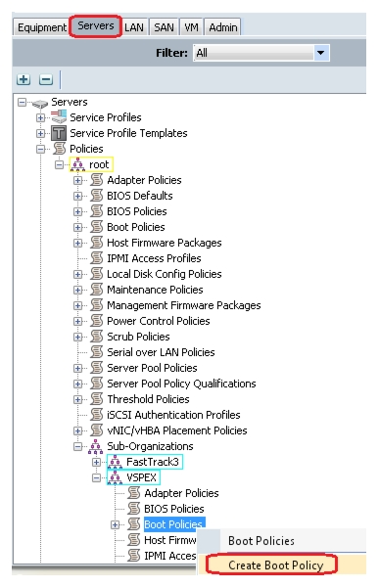The height and width of the screenshot is (588, 379).
Task: Select iSCSI Authentication Profiles item
Action: [173, 415]
